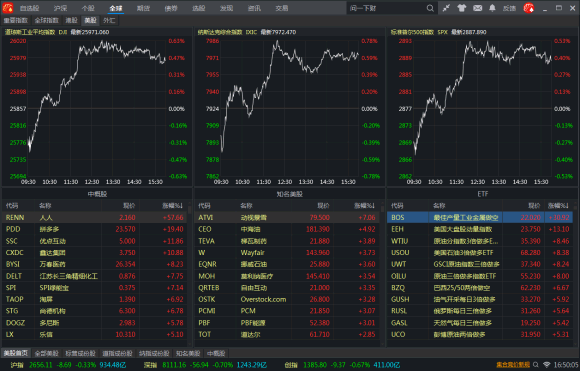The height and width of the screenshot is (371, 580).
Task: Select the OSTK Overstock.com row
Action: [x=287, y=299]
